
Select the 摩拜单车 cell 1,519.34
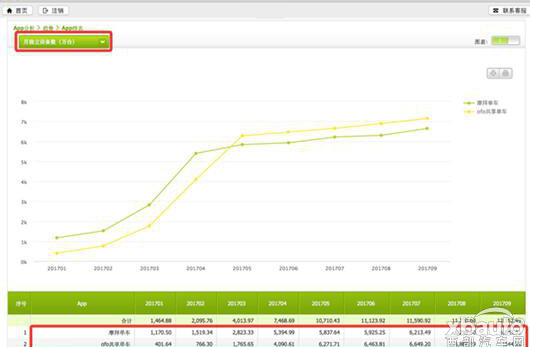pyautogui.click(x=202, y=332)
